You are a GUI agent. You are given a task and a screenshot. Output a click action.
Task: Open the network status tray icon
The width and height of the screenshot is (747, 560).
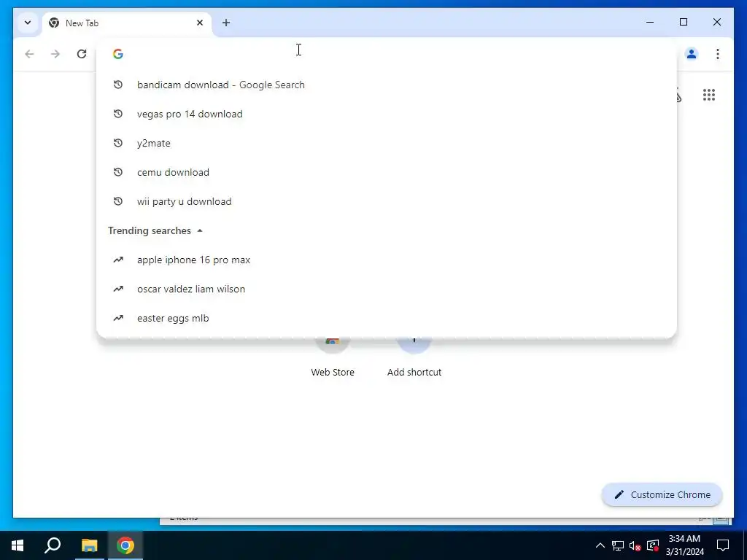pyautogui.click(x=617, y=545)
